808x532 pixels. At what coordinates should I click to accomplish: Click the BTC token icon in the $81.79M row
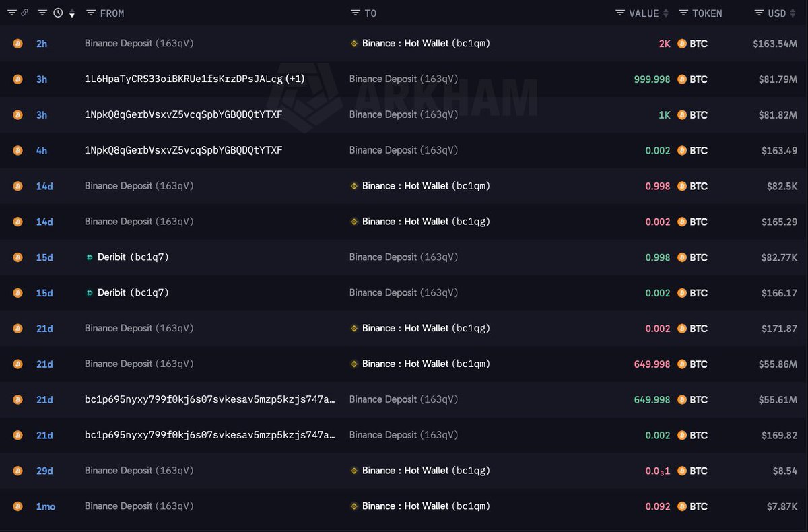pos(682,79)
